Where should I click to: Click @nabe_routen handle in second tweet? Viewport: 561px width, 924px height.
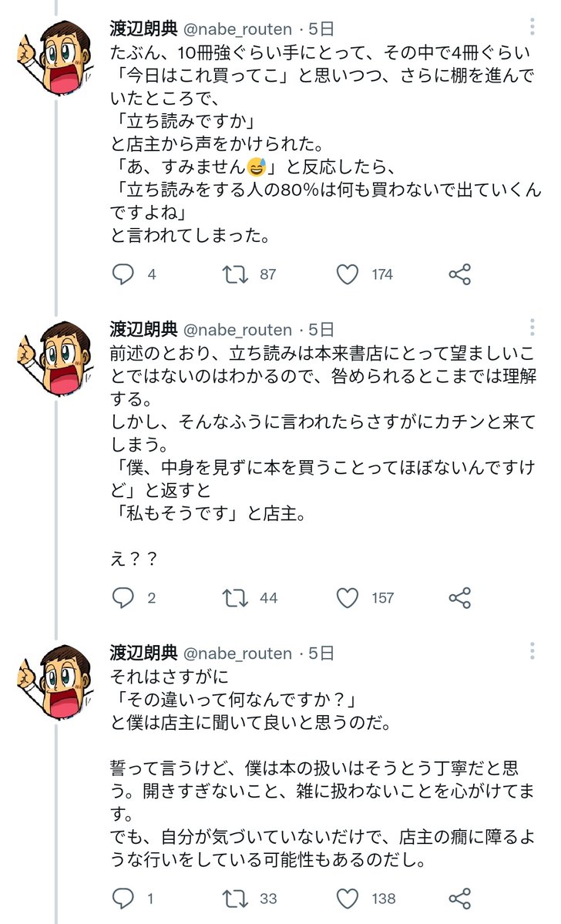[x=237, y=330]
